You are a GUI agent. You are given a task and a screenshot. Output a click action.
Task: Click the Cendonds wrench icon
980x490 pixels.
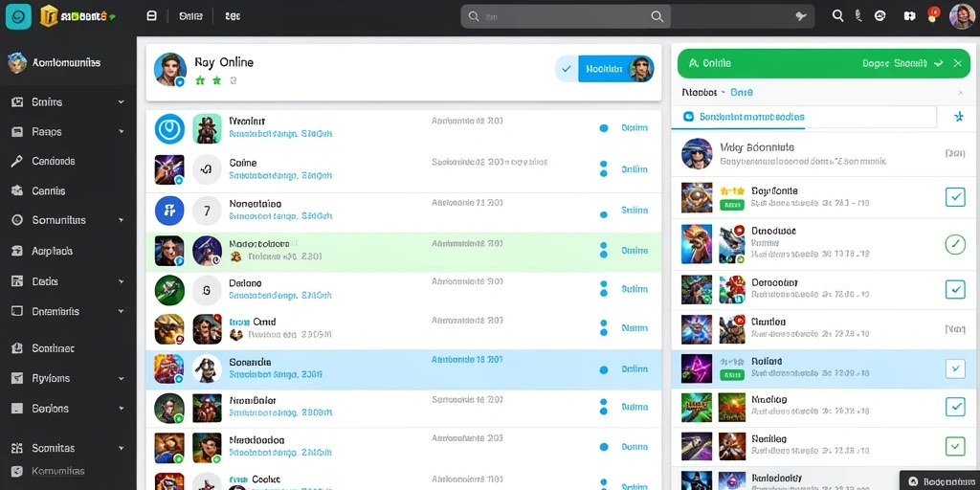pyautogui.click(x=17, y=161)
